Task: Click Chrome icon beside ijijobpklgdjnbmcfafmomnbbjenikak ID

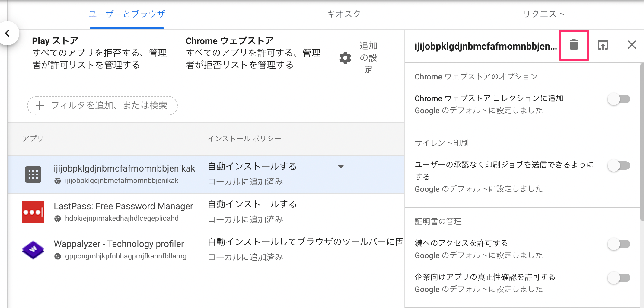Action: 58,181
